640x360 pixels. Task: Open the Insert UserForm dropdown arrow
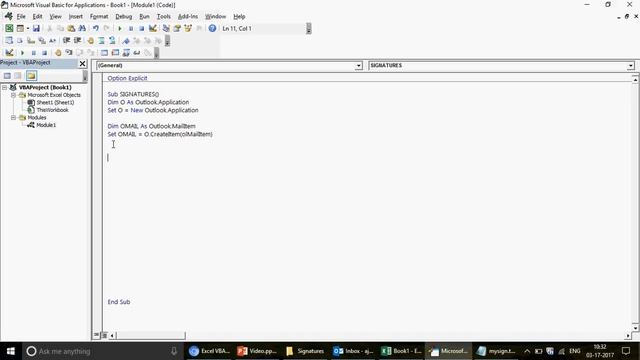click(x=28, y=28)
